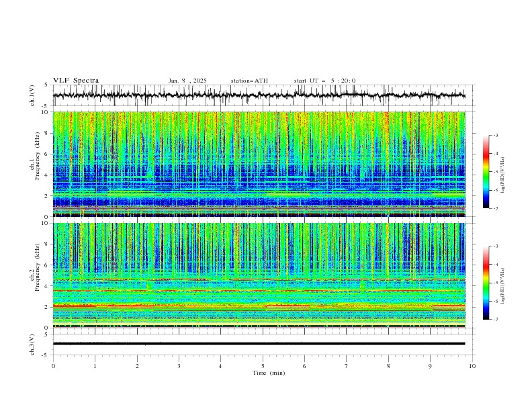Click time axis tick label "10"
Viewport: 532px width, 411px height.
click(472, 366)
